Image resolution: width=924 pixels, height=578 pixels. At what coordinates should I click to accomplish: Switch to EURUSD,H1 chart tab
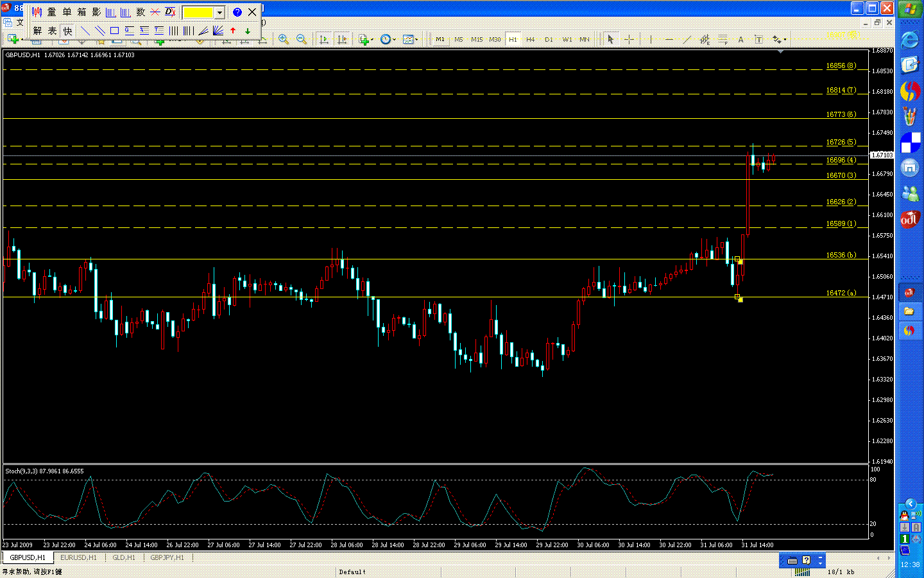coord(78,557)
